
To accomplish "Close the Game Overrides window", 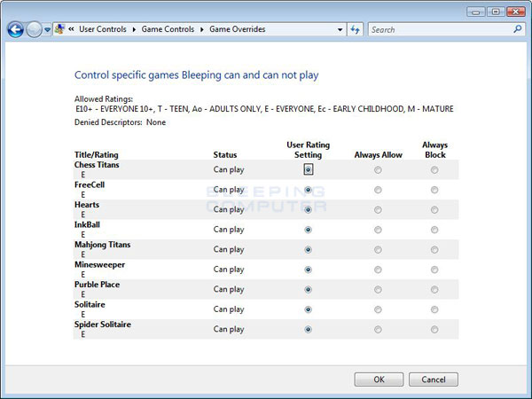I will 516,12.
